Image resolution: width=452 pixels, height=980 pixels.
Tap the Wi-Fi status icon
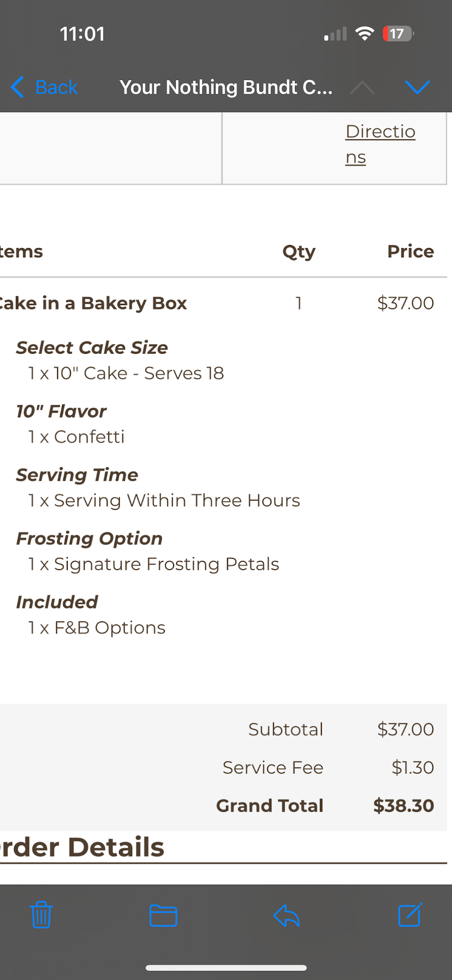(x=364, y=34)
